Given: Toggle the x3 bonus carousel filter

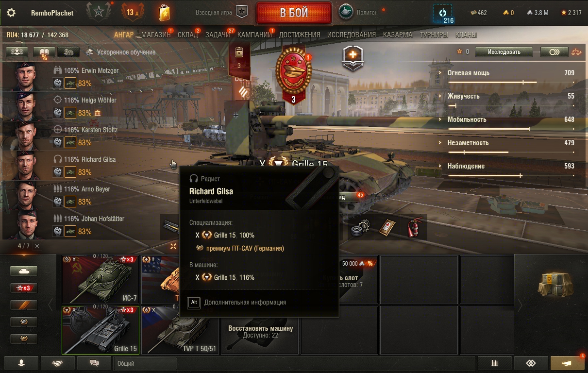Looking at the screenshot, I should 24,288.
